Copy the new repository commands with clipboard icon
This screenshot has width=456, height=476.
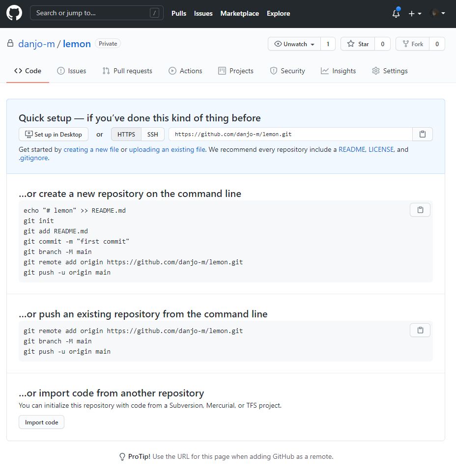click(420, 210)
